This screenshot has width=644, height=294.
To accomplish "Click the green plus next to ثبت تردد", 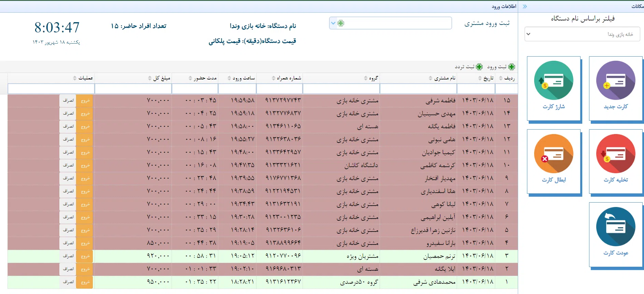I will pyautogui.click(x=479, y=67).
